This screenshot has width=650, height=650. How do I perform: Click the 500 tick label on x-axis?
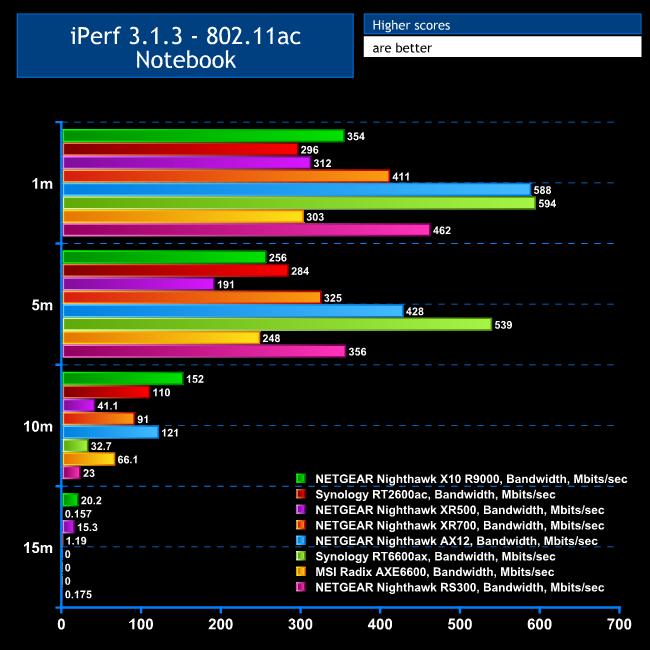click(460, 624)
